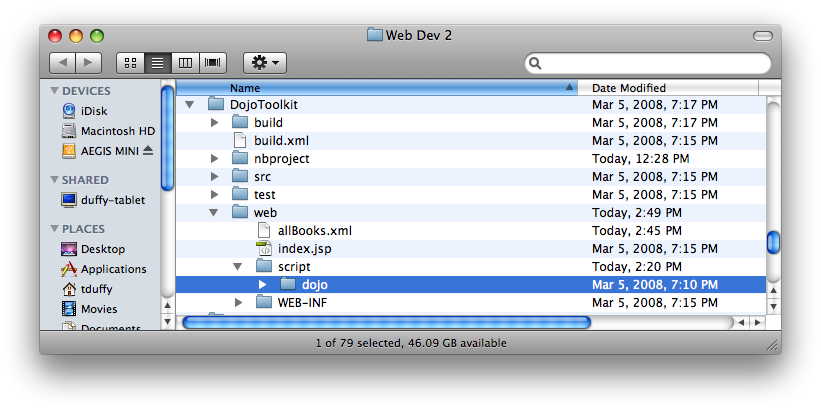Open the Action gear menu
This screenshot has height=409, width=821.
(265, 63)
